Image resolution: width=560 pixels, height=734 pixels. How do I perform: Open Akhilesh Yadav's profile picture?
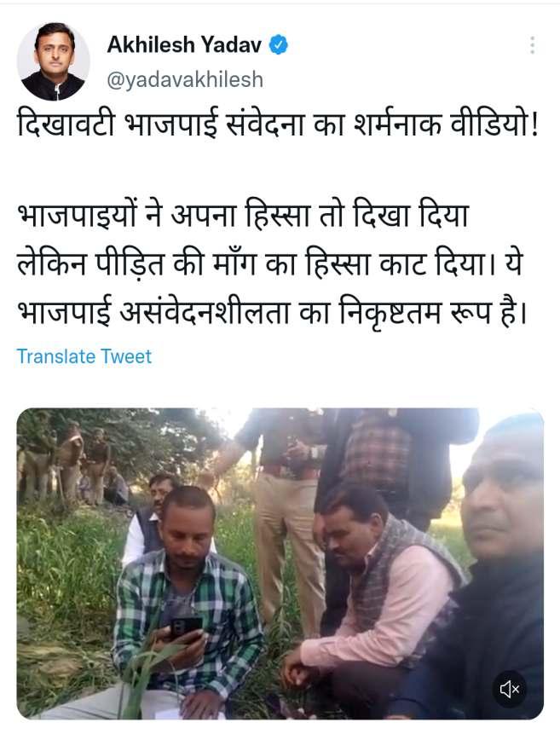click(x=53, y=61)
